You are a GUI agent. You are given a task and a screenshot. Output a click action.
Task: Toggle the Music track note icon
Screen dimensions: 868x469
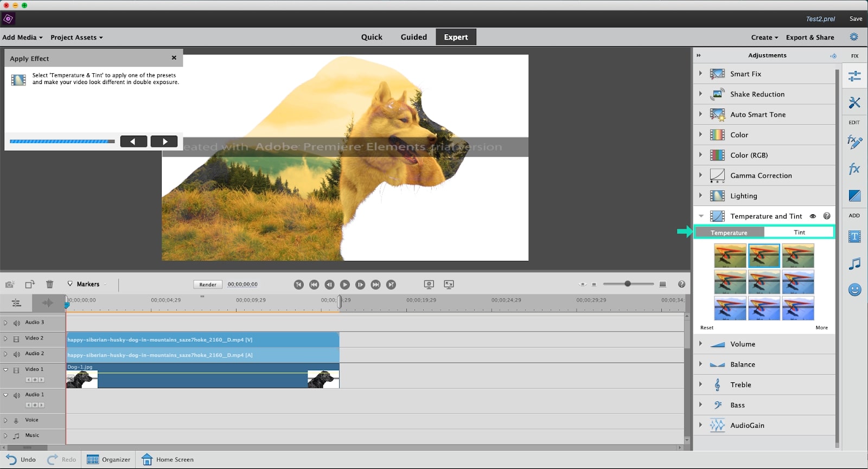[x=16, y=435]
